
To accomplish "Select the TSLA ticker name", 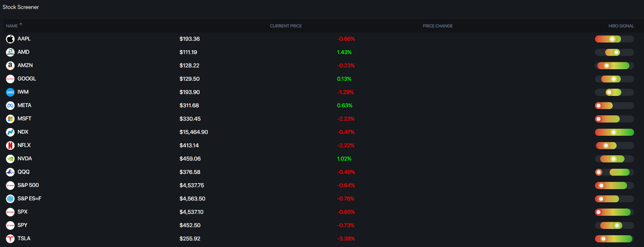I will (24, 238).
